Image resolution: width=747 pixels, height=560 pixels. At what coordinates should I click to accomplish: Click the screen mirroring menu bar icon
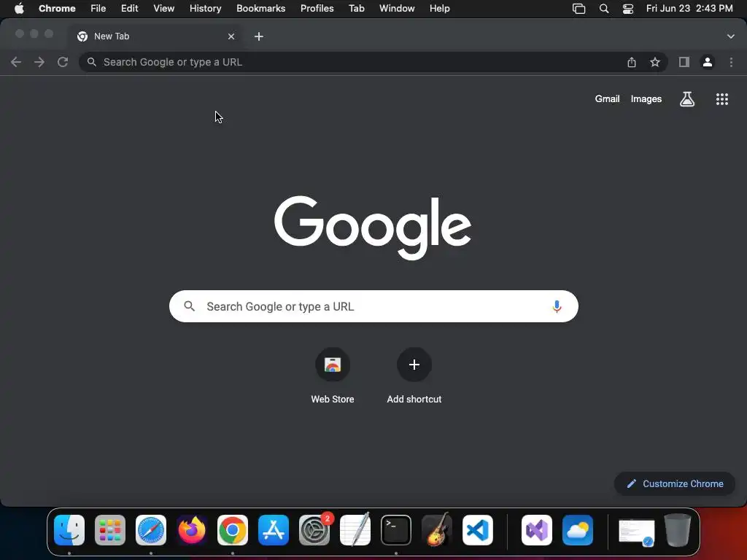click(578, 8)
